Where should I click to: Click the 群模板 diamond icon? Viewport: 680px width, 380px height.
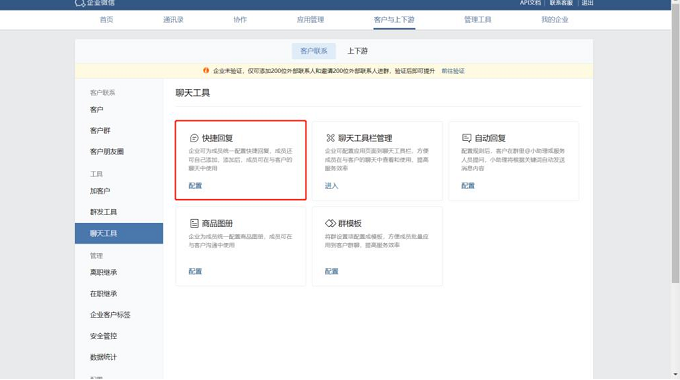coord(330,223)
